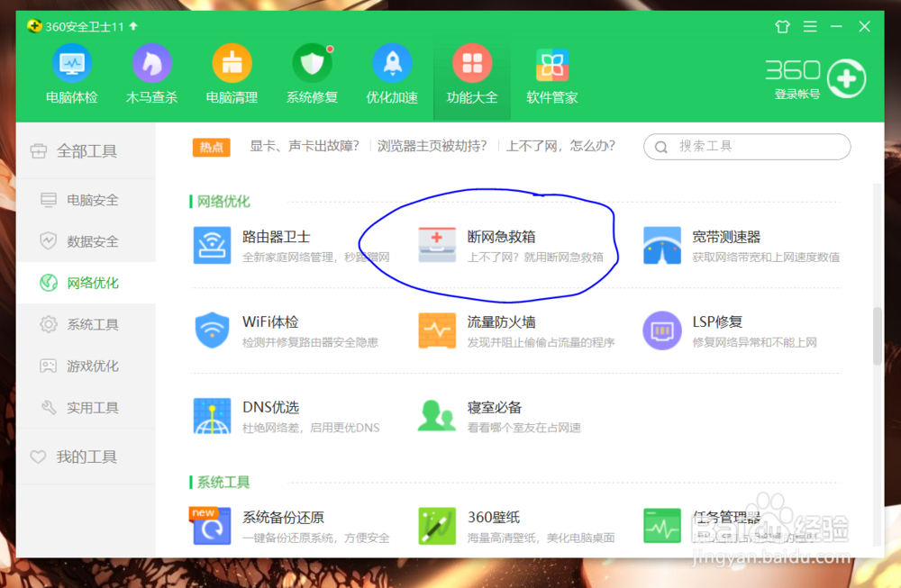Launch 断网急救箱 first-aid box icon
Screen dimensions: 901x588
click(437, 245)
